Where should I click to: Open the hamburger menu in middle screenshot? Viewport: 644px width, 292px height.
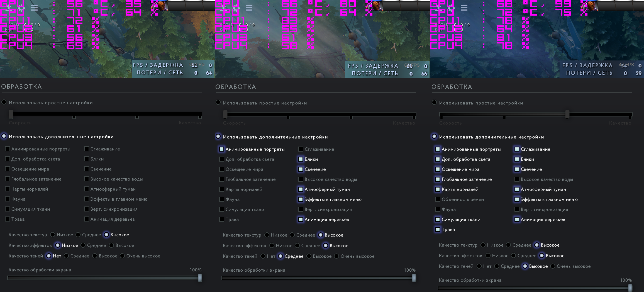click(x=249, y=8)
